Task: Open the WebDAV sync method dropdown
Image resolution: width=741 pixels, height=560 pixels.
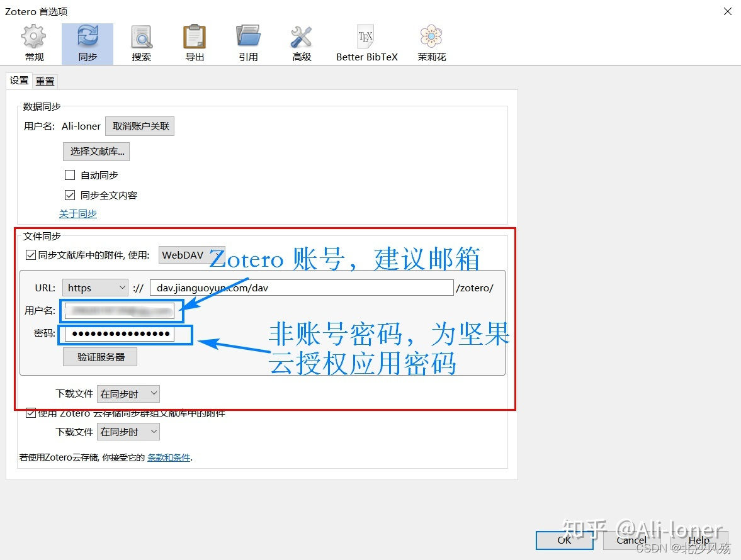Action: 191,255
